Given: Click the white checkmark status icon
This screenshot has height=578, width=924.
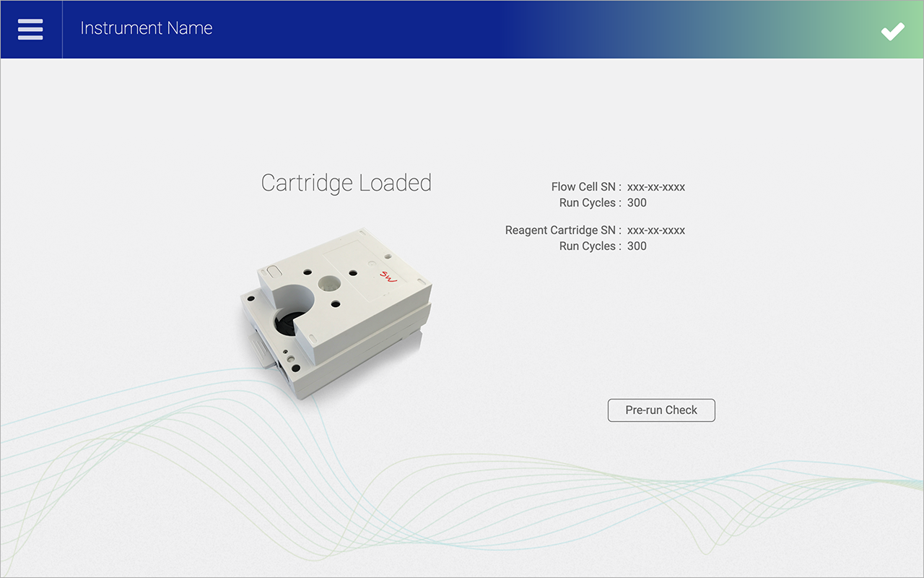Looking at the screenshot, I should 892,31.
